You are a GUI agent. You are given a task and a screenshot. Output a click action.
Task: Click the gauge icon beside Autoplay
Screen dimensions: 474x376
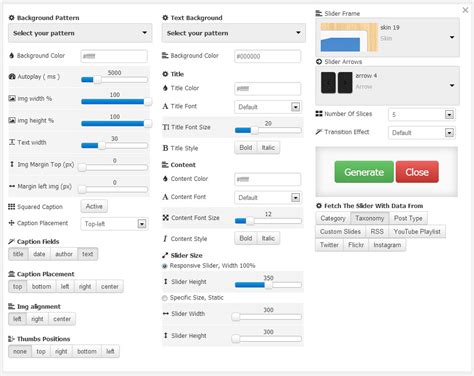click(12, 77)
